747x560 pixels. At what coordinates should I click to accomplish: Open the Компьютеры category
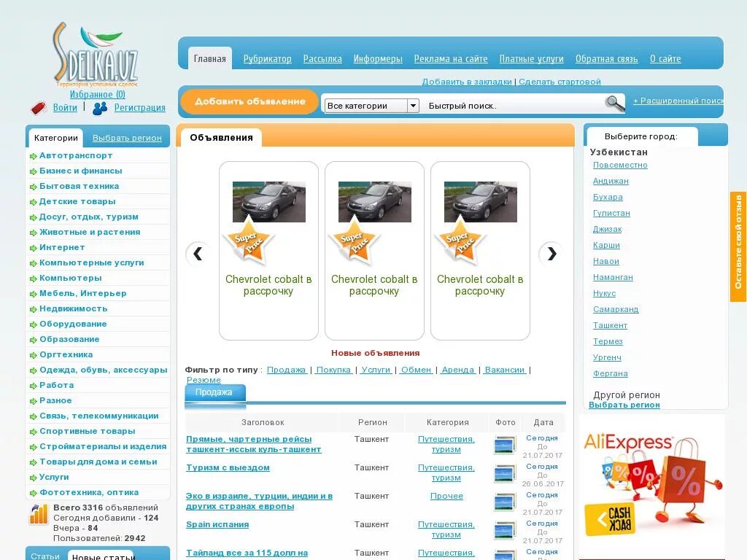pyautogui.click(x=71, y=278)
